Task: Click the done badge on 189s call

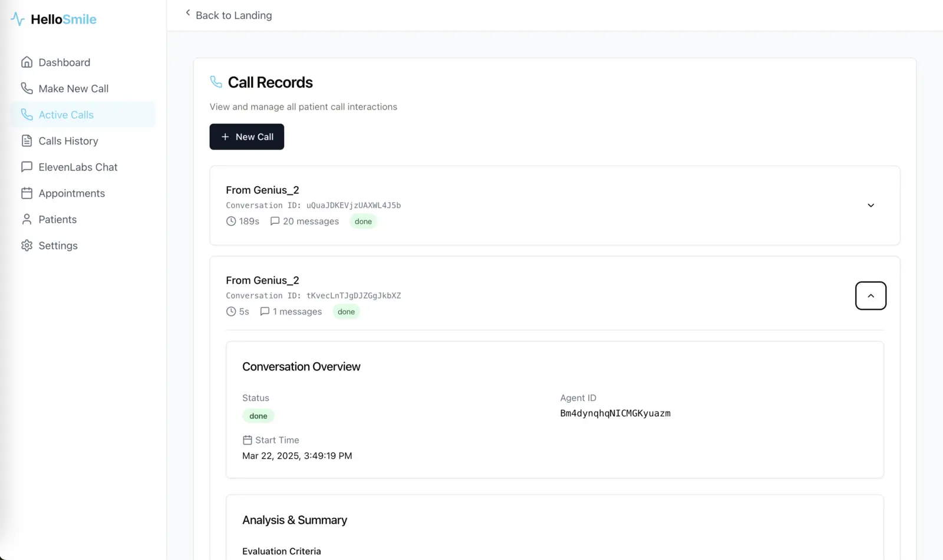Action: [x=363, y=221]
